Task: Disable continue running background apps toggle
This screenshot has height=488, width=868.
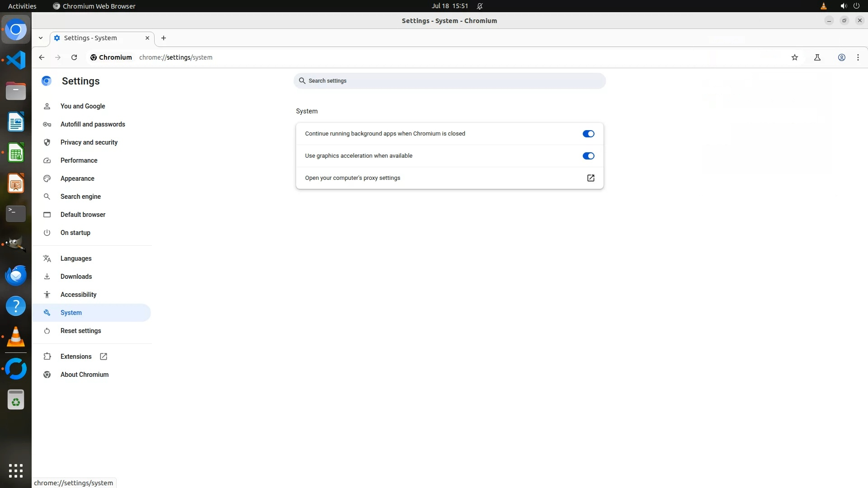Action: (588, 134)
